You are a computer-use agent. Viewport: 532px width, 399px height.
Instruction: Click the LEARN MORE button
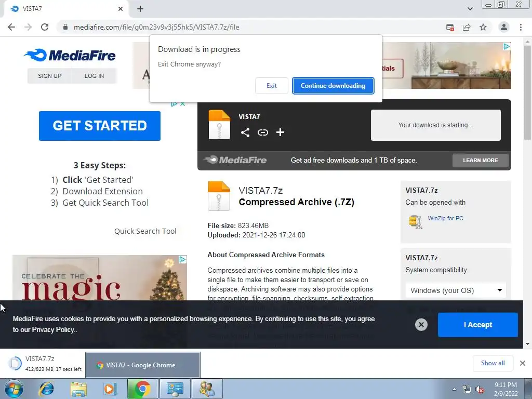(x=480, y=160)
